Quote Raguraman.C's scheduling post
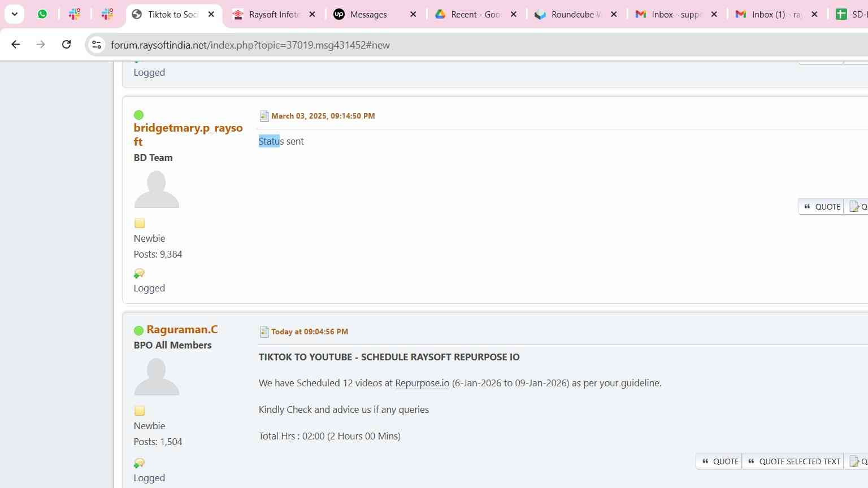Viewport: 868px width, 488px height. click(720, 461)
